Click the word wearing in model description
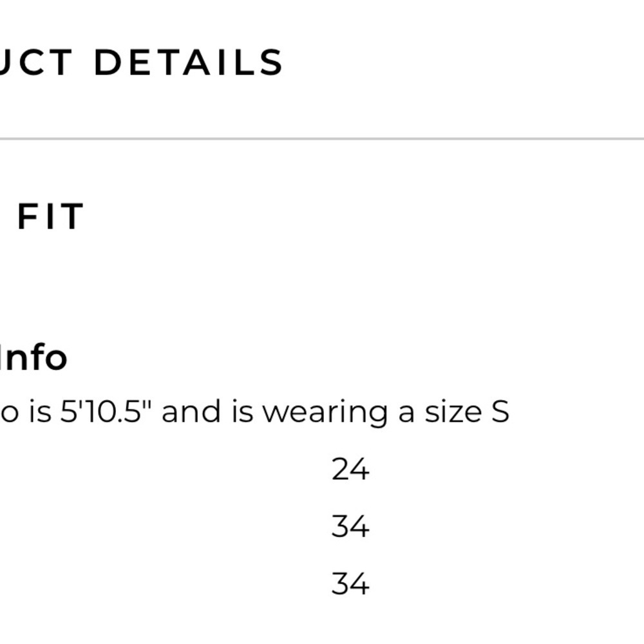 (325, 413)
